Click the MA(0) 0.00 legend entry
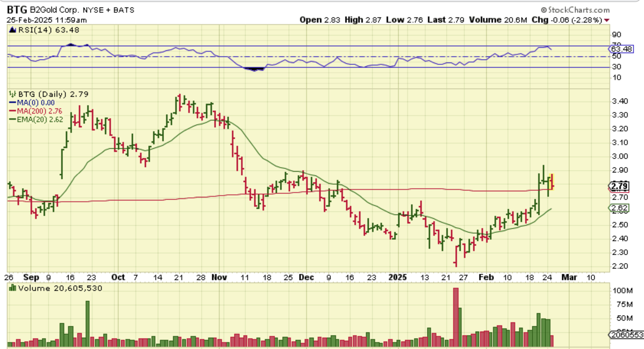The height and width of the screenshot is (349, 644). [32, 103]
